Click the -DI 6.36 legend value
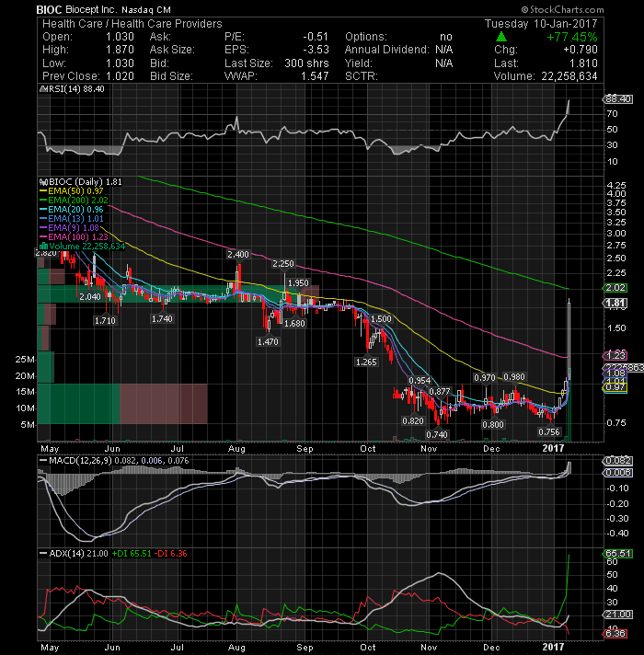 pos(171,554)
